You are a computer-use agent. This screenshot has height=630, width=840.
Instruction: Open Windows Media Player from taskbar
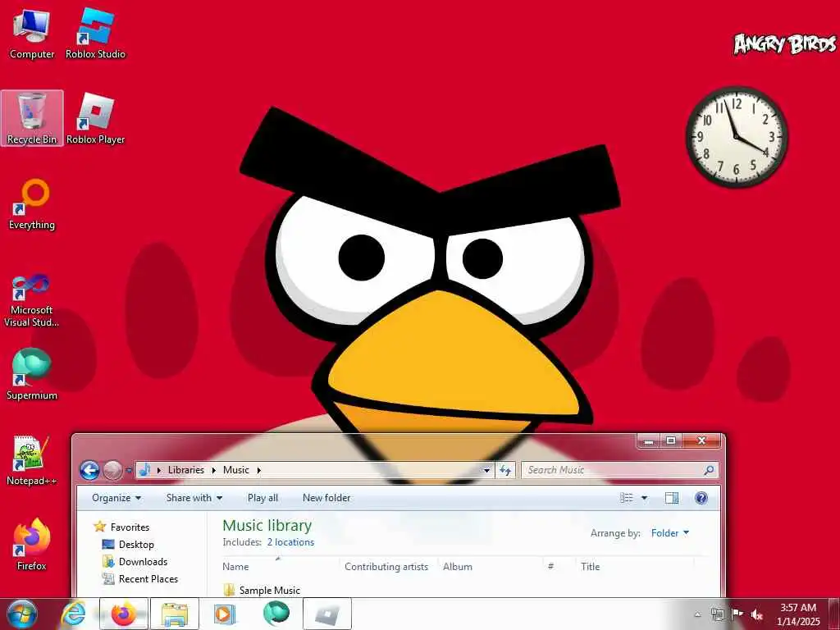coord(225,614)
